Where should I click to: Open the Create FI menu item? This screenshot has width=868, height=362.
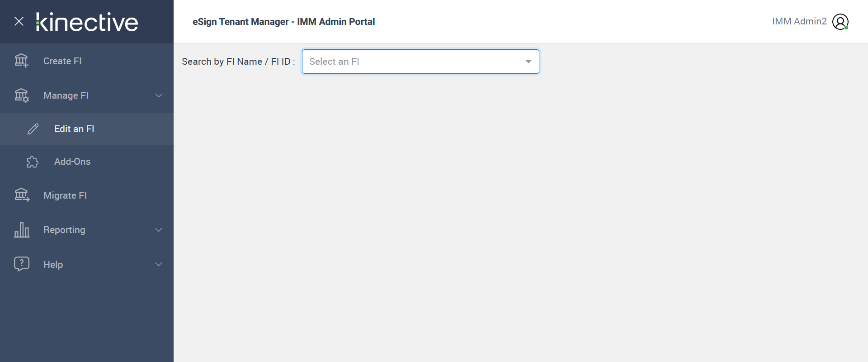(x=87, y=61)
